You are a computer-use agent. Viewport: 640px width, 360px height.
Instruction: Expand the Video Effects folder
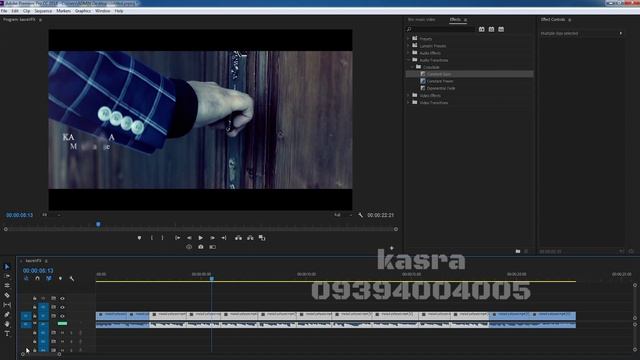408,95
